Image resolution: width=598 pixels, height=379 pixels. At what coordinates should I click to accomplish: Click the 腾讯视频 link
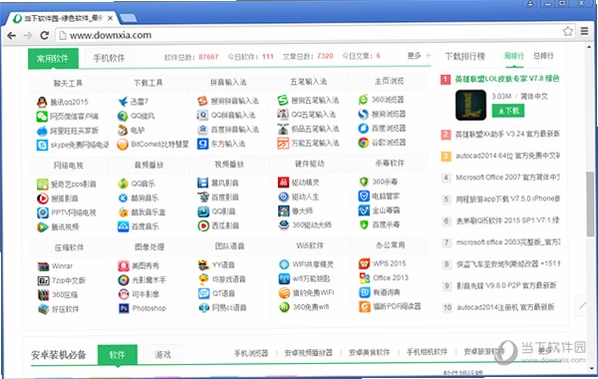click(x=65, y=227)
